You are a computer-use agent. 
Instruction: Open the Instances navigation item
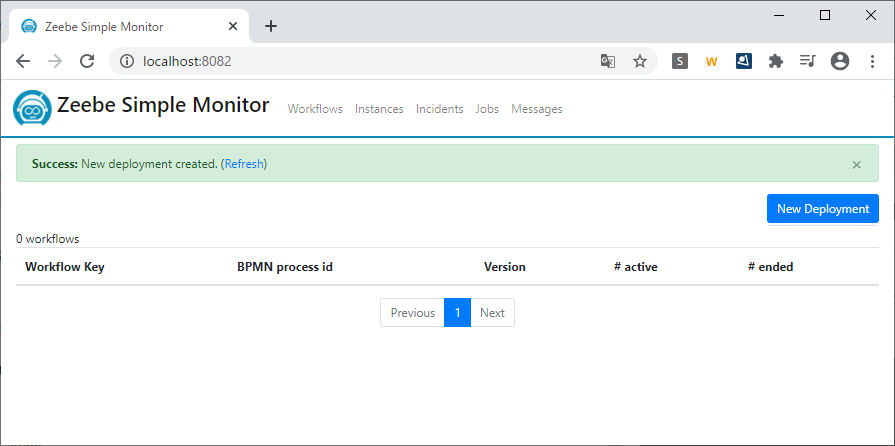pyautogui.click(x=379, y=109)
